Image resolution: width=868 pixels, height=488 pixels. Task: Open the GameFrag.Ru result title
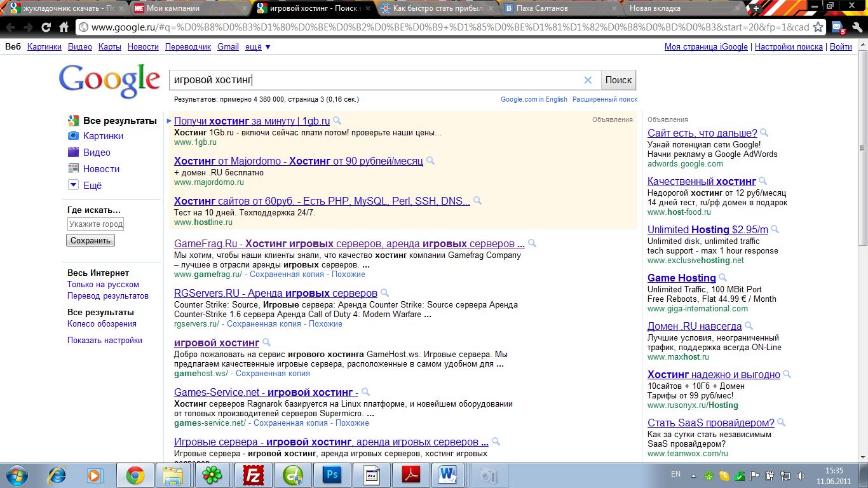(x=349, y=243)
